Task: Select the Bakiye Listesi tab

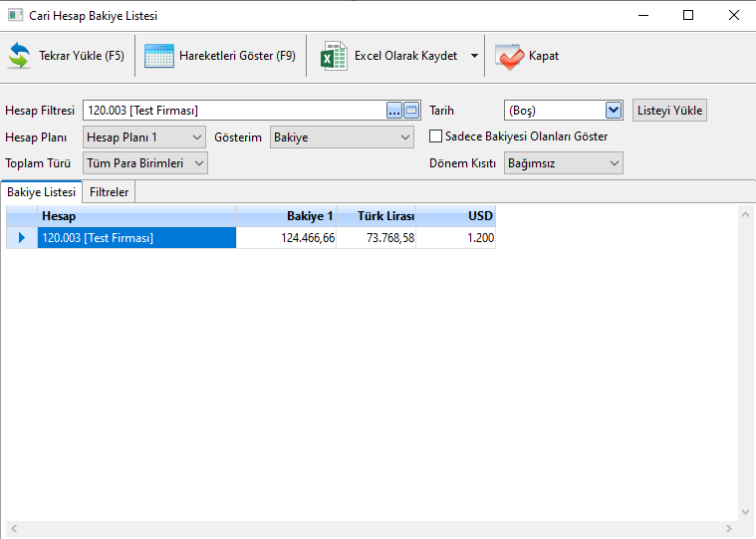Action: (41, 191)
